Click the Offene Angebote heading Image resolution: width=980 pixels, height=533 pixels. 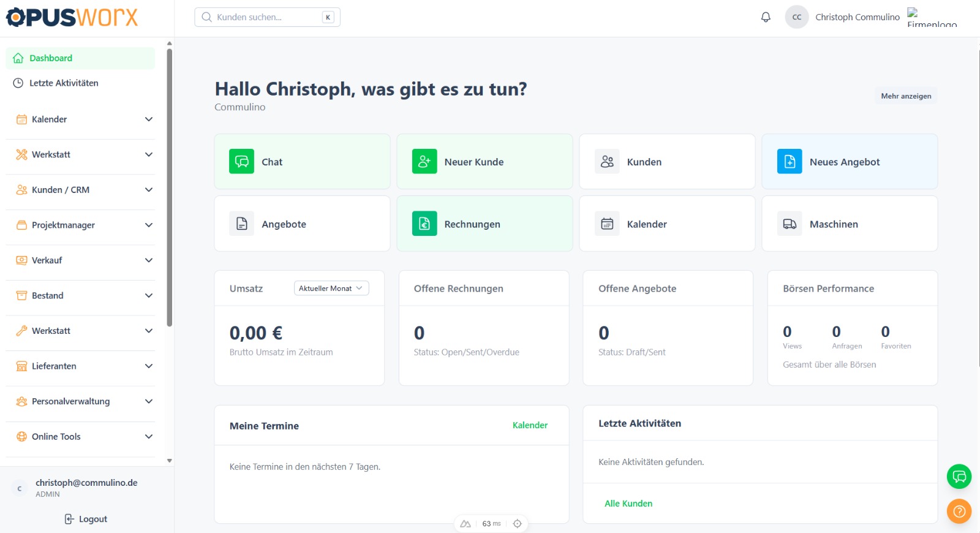pyautogui.click(x=638, y=289)
